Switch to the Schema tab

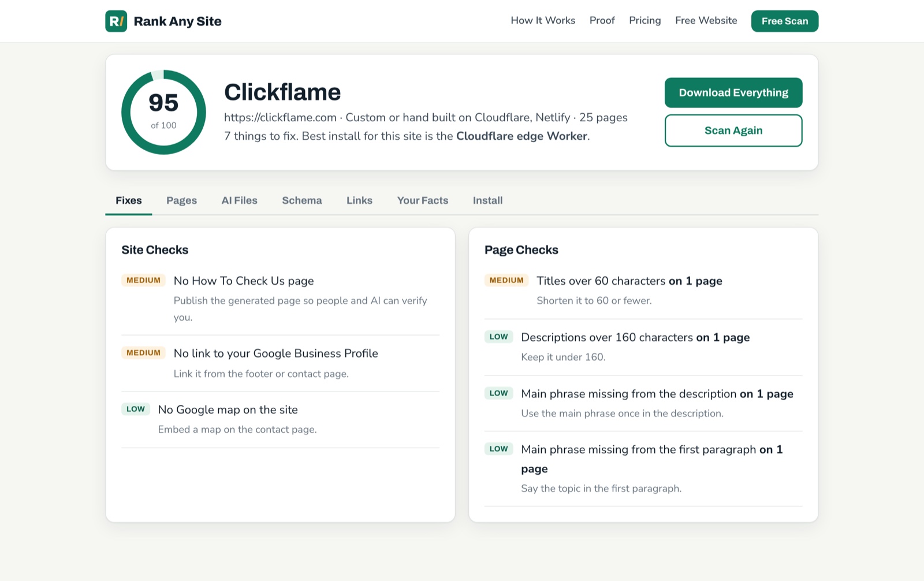[x=302, y=200]
